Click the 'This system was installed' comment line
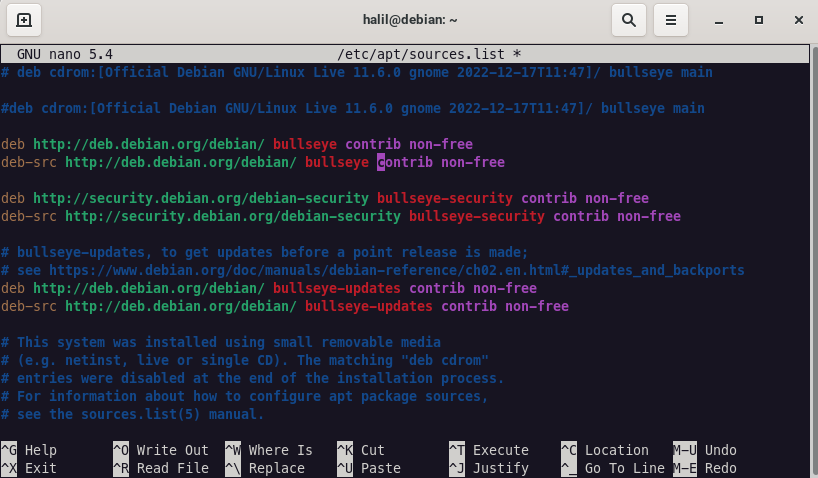The image size is (818, 478). click(221, 342)
